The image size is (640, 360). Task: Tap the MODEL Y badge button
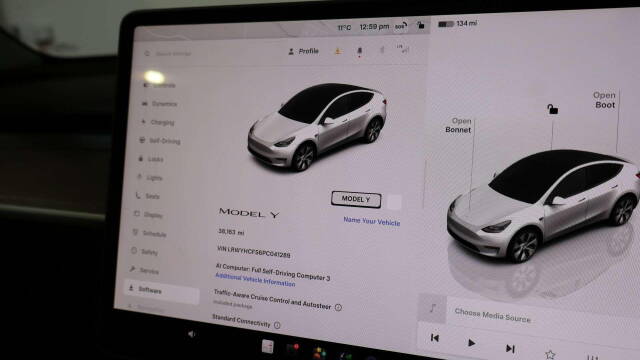coord(356,199)
